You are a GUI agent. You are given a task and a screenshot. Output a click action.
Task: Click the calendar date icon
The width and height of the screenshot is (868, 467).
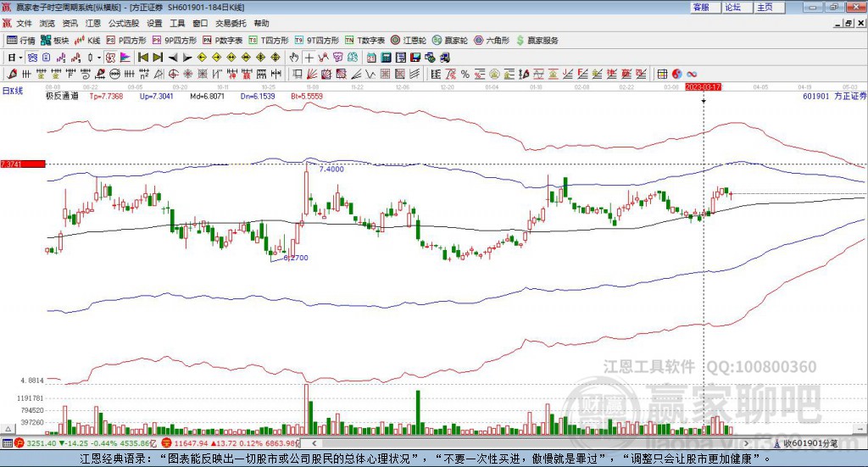point(371,58)
